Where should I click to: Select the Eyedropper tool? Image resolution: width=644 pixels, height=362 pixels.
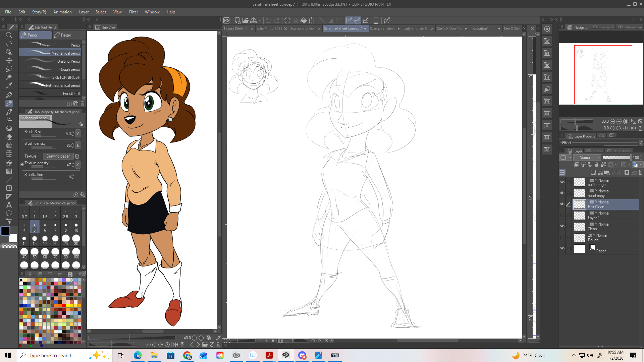9,85
